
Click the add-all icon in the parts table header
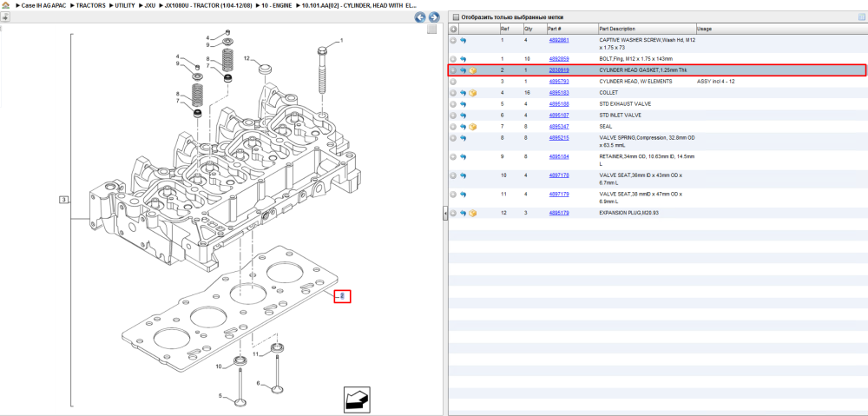(x=453, y=29)
